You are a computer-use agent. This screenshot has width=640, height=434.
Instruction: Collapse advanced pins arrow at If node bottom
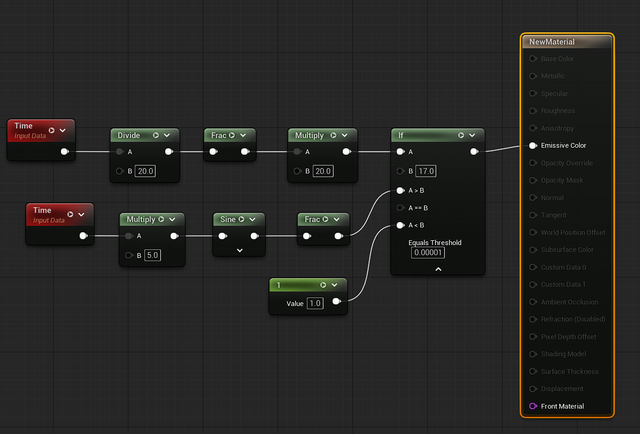tap(438, 269)
